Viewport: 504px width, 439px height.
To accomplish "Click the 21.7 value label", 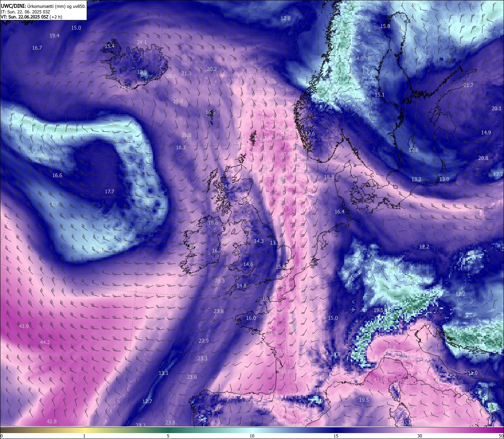I will pyautogui.click(x=469, y=85).
